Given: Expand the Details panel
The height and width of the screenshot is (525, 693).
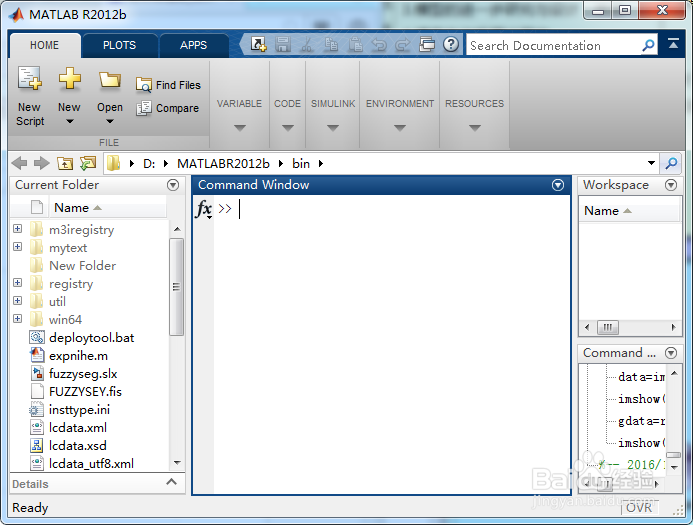Looking at the screenshot, I should point(171,482).
